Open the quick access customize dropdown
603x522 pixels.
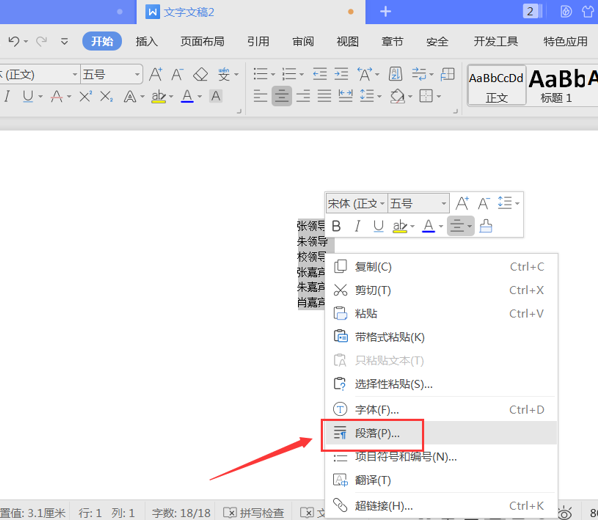[64, 41]
